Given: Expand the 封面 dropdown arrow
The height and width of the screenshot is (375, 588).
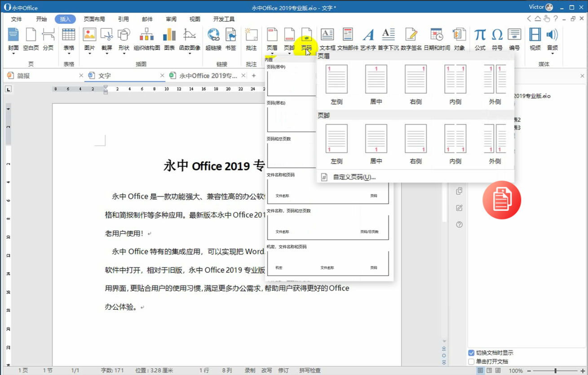Looking at the screenshot, I should (x=13, y=54).
